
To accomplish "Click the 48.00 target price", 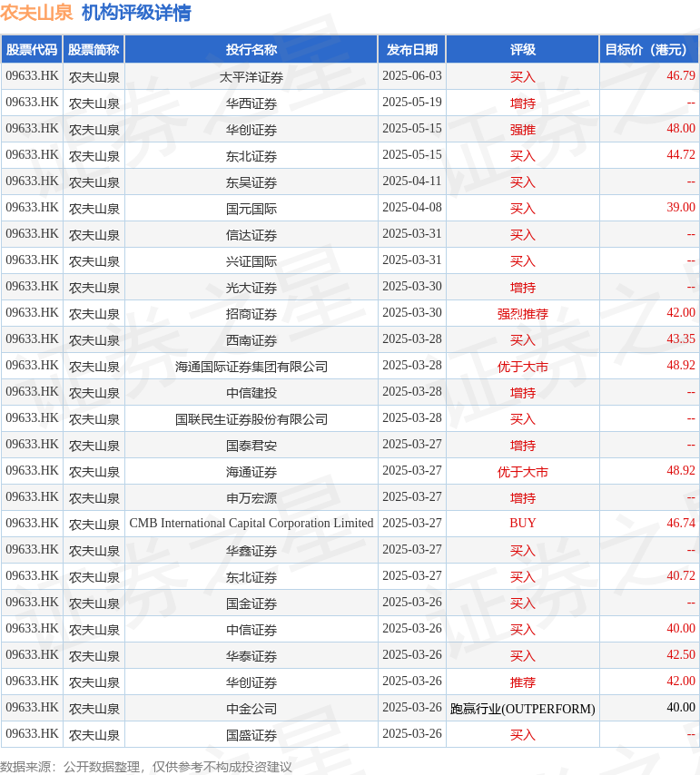I will point(681,129).
